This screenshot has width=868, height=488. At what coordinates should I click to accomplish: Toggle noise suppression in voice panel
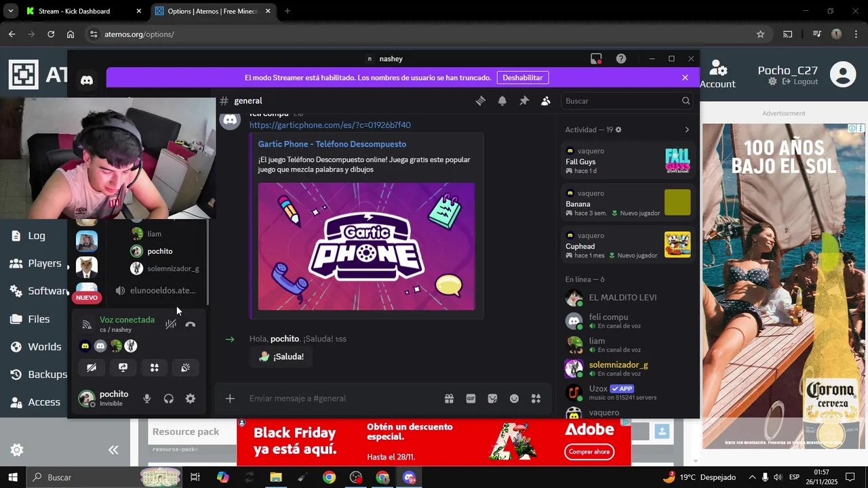coord(171,324)
